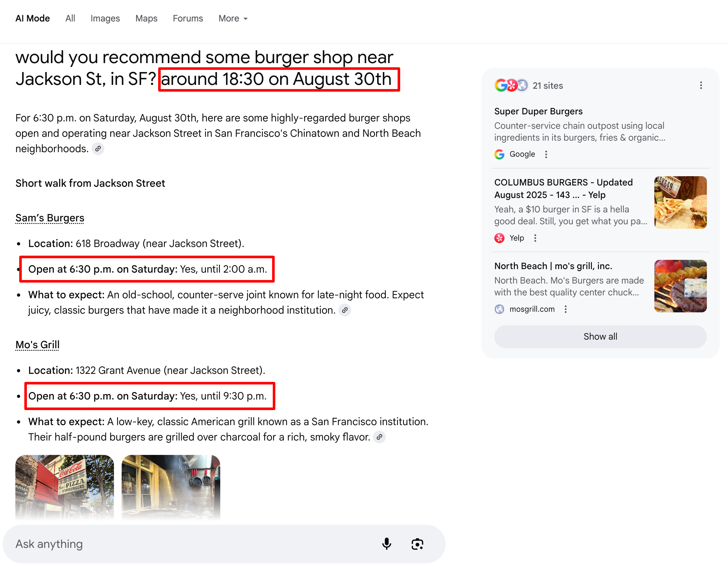
Task: Open the source link icon after 'smoky flavor.'
Action: (380, 437)
